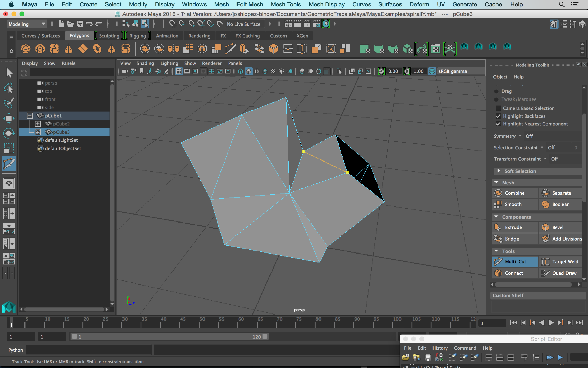This screenshot has width=588, height=368.
Task: Click the Render current frame icon
Action: [297, 24]
